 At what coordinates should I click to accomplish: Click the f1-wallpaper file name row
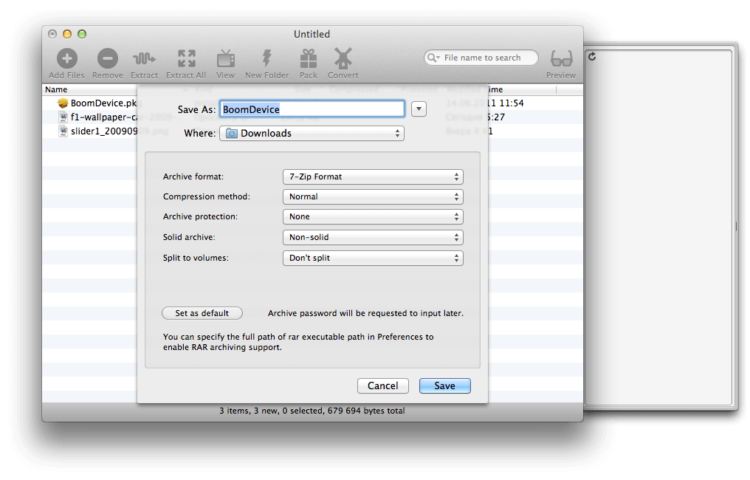point(104,117)
